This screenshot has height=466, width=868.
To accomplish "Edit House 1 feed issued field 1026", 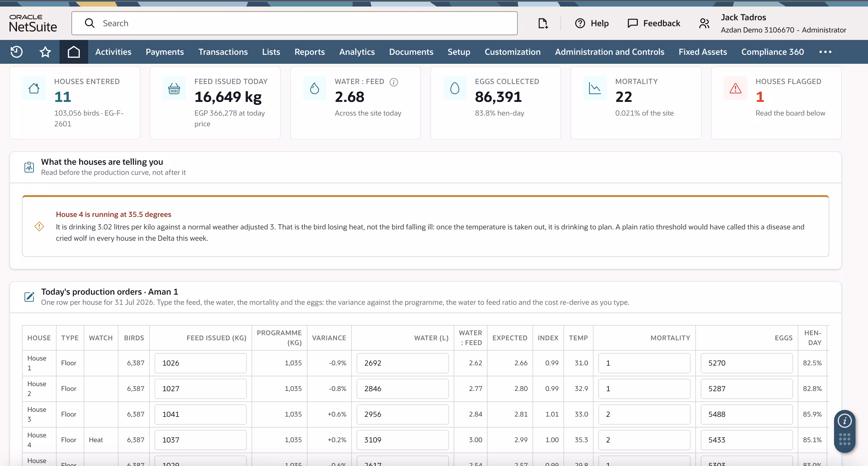I will (x=201, y=363).
